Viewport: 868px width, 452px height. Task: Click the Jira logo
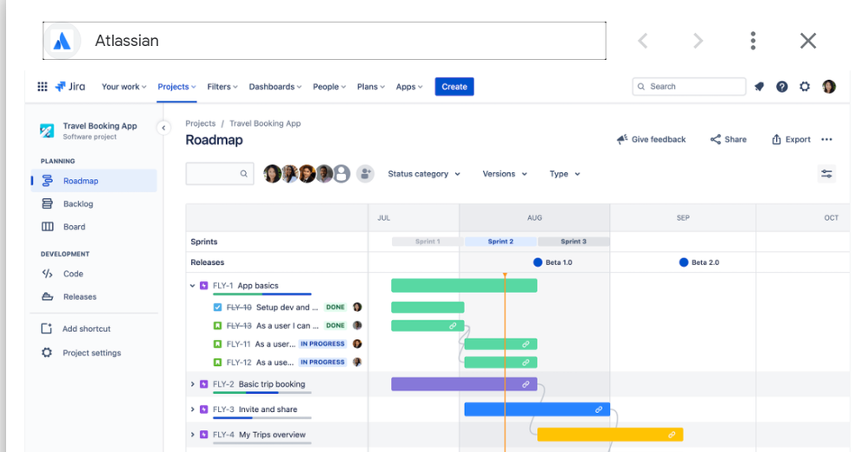(70, 86)
